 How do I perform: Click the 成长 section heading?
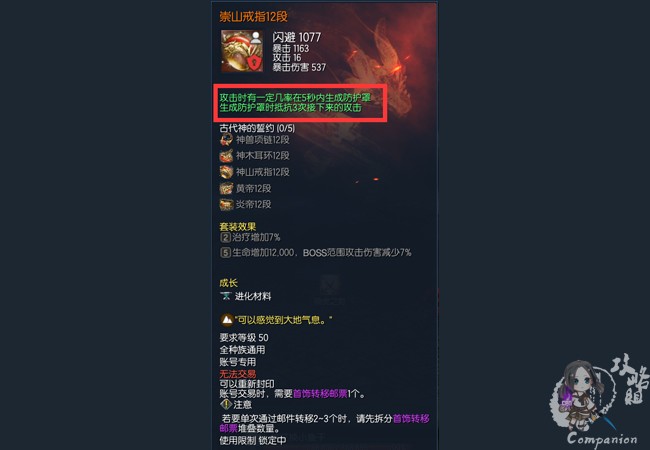pyautogui.click(x=228, y=283)
